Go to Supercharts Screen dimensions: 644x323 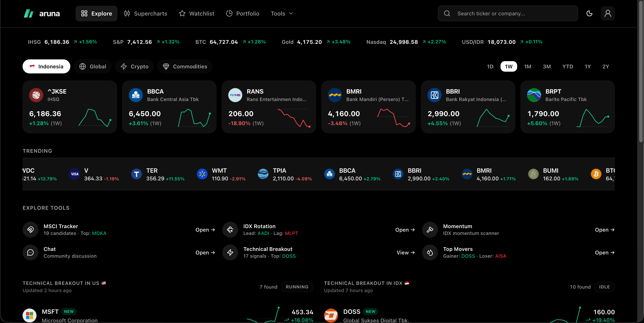coord(146,14)
